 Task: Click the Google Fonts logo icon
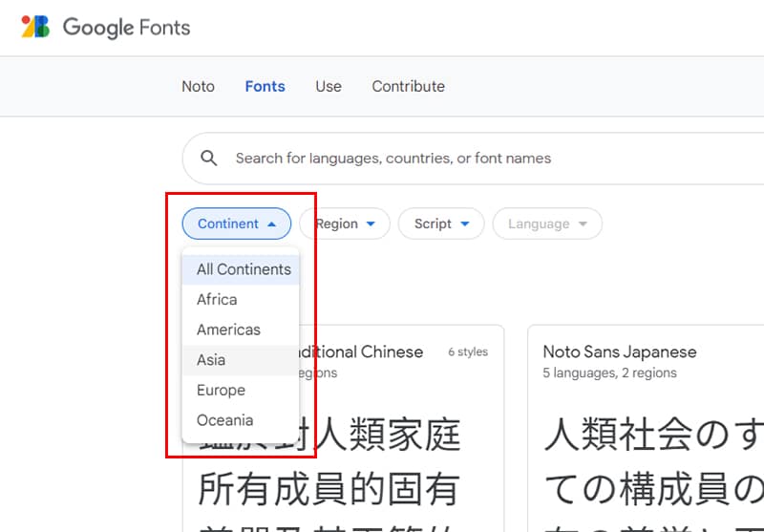coord(35,27)
